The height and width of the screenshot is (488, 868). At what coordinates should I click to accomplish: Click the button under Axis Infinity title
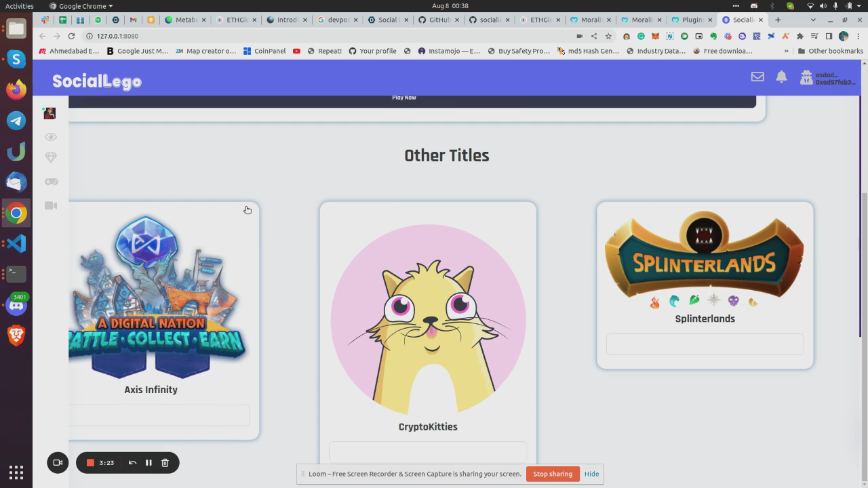159,415
